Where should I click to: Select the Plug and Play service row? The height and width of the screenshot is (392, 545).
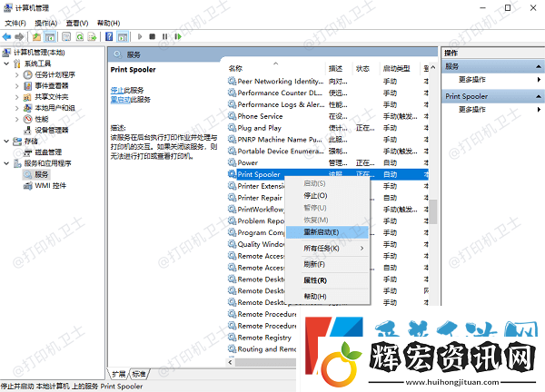328,128
